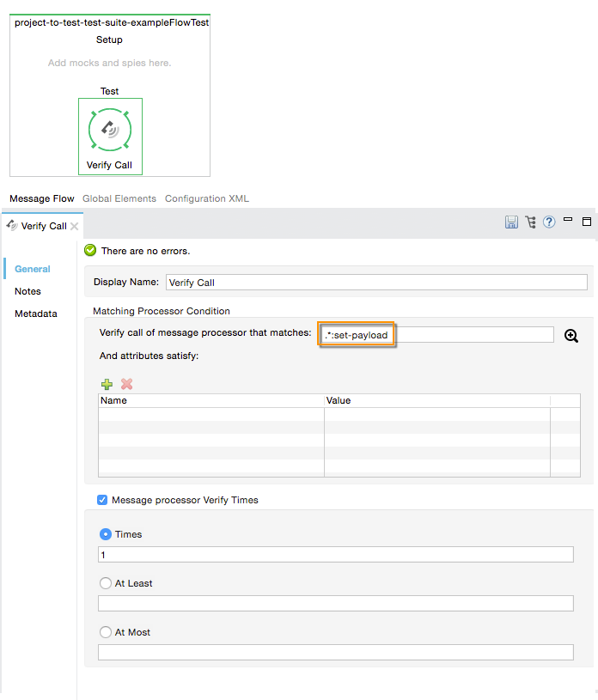Open the Configuration XML tab
This screenshot has width=598, height=700.
[x=206, y=198]
